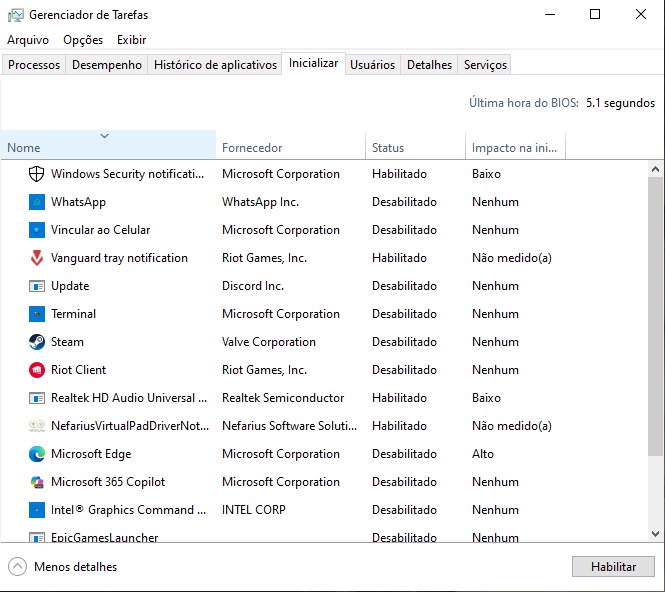This screenshot has width=665, height=592.
Task: Click the Microsoft 365 Copilot icon
Action: (36, 482)
